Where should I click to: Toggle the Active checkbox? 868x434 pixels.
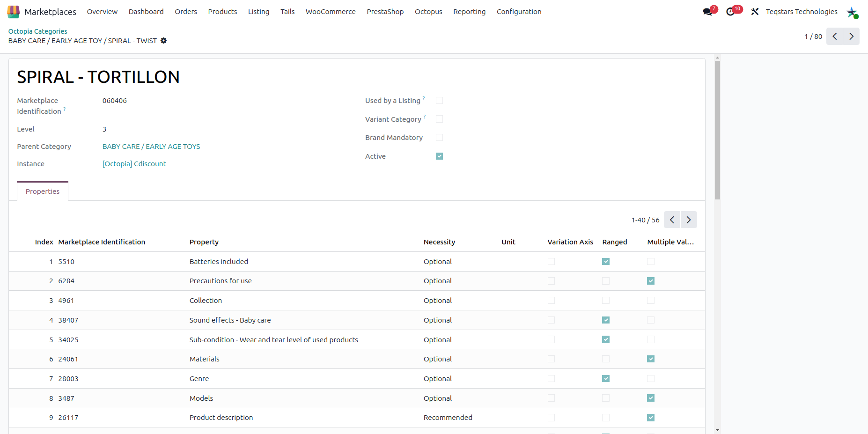(x=439, y=156)
